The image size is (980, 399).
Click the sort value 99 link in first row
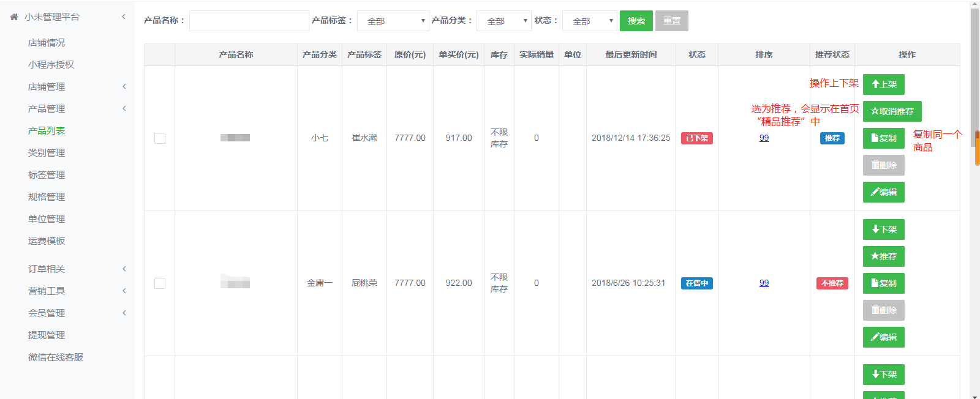coord(764,138)
